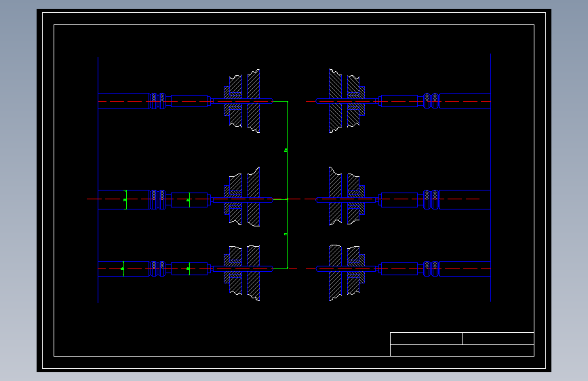Screen dimensions: 588x381
Task: Select the upper green vertical dimension label
Action: pyautogui.click(x=286, y=150)
